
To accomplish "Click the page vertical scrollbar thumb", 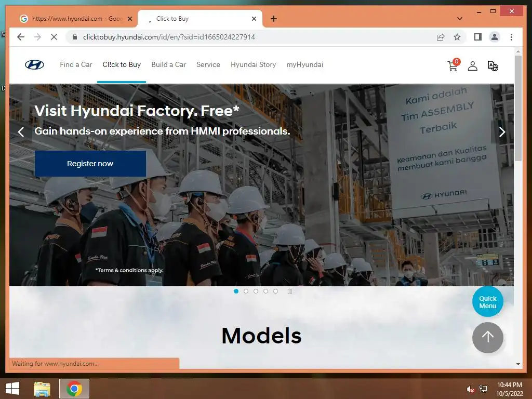I will point(518,108).
